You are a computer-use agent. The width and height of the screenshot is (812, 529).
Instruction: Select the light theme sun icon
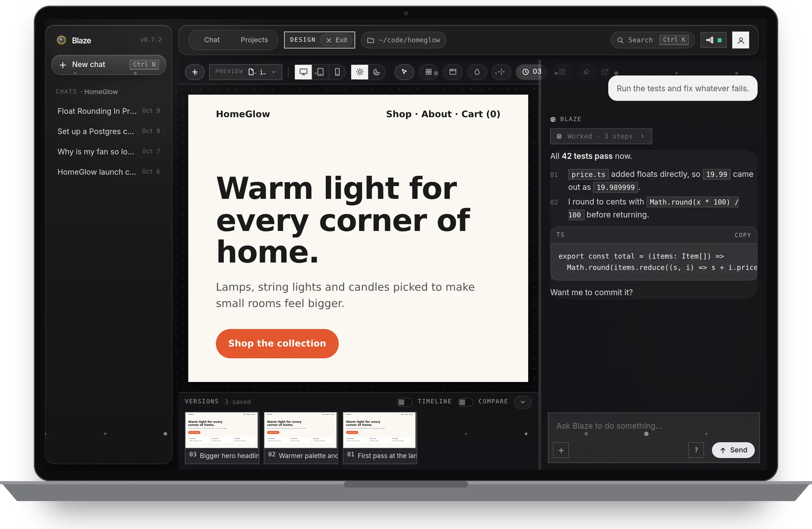[x=360, y=72]
